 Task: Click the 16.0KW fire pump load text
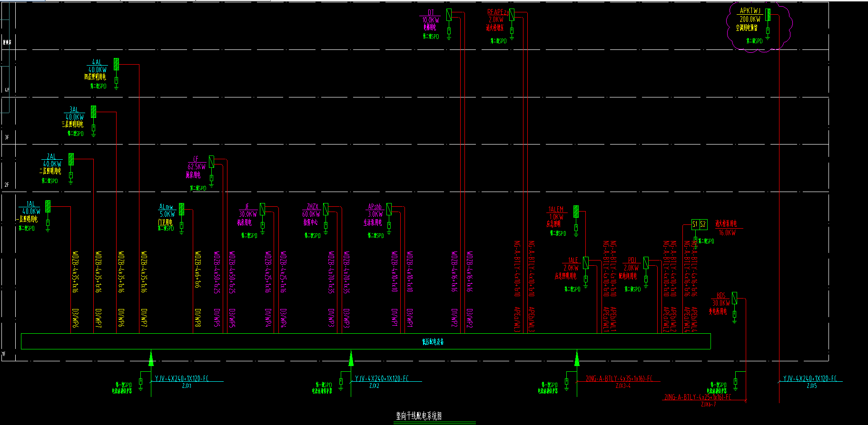[x=727, y=233]
